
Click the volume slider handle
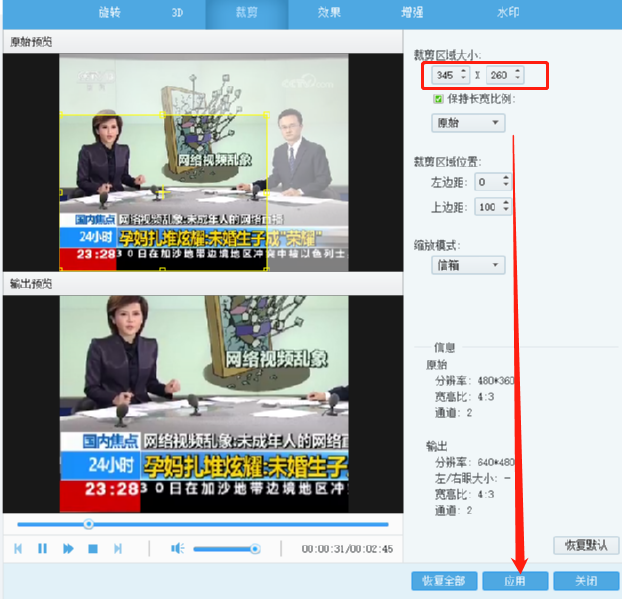click(255, 548)
